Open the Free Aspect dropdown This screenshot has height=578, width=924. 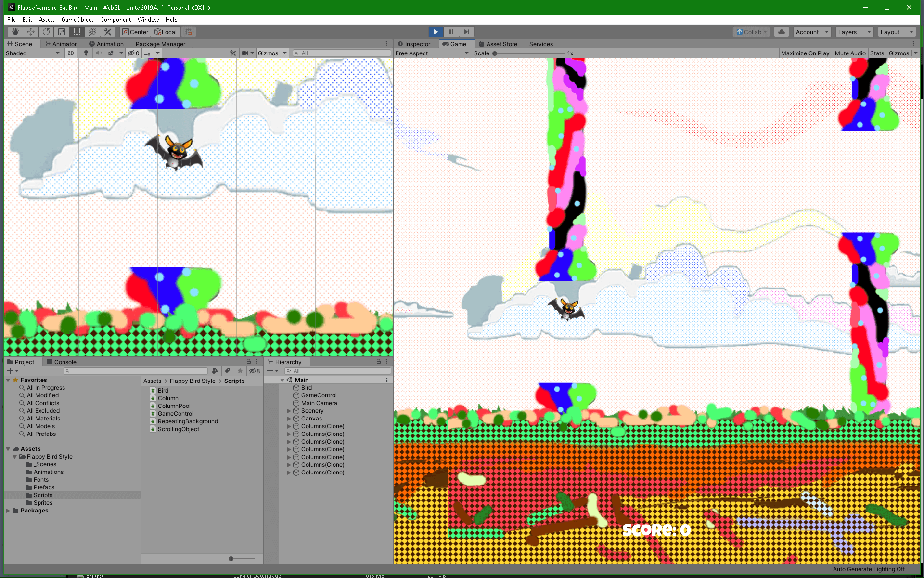[432, 53]
